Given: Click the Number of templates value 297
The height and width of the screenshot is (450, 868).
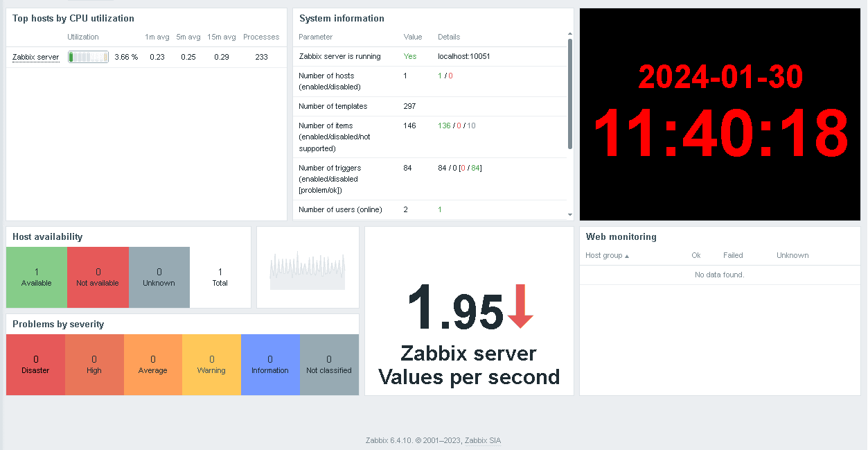Looking at the screenshot, I should [410, 106].
